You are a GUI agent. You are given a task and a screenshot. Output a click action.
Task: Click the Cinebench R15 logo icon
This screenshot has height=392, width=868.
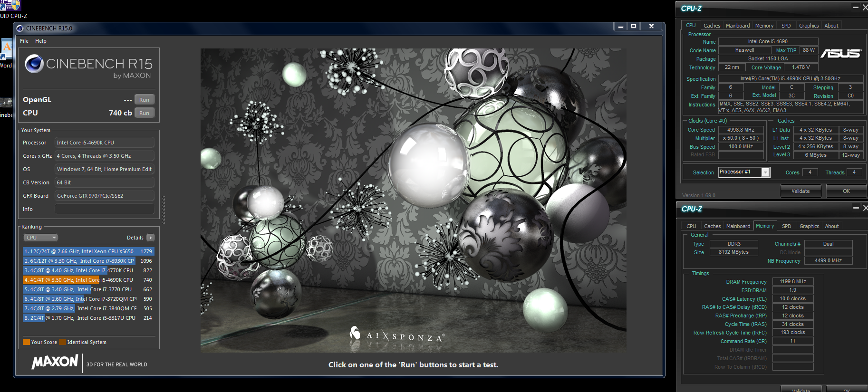(34, 64)
